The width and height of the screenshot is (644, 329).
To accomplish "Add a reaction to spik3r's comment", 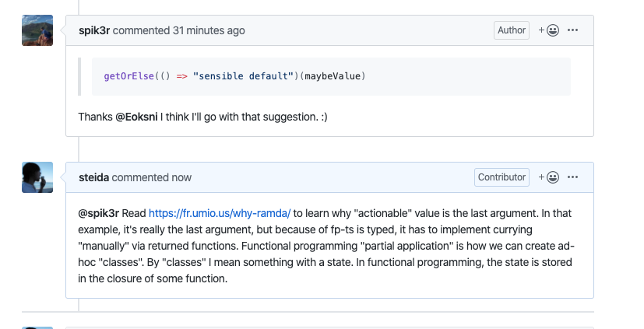I will [549, 30].
